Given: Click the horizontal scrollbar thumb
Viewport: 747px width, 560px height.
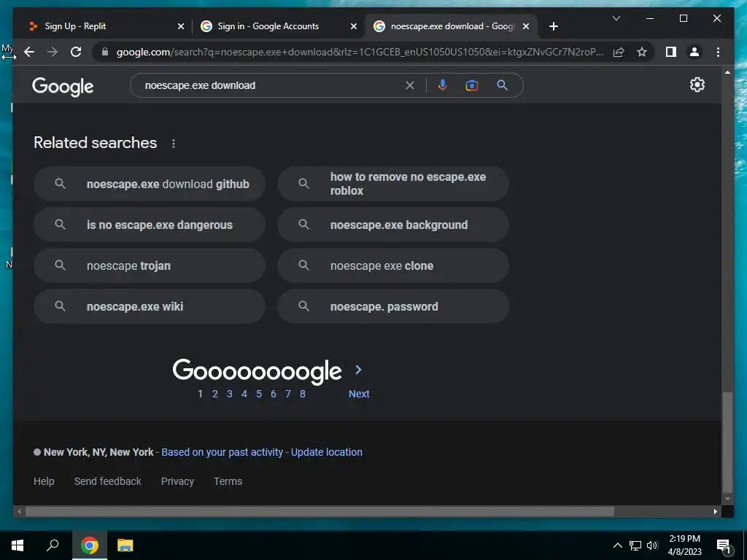Looking at the screenshot, I should point(320,512).
